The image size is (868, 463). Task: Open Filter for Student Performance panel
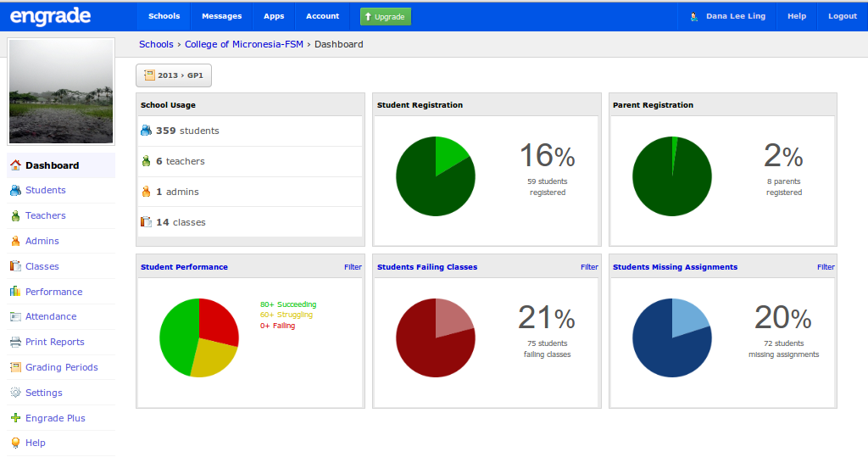click(353, 267)
